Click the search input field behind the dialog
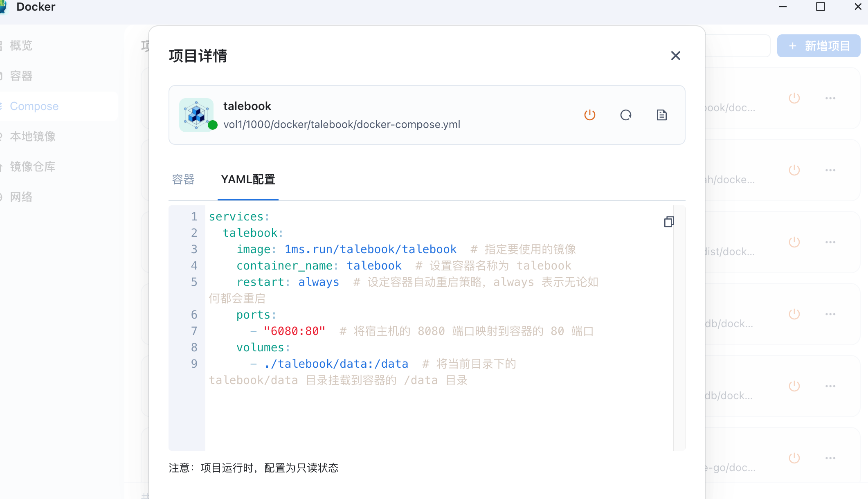Viewport: 868px width, 499px height. tap(738, 46)
